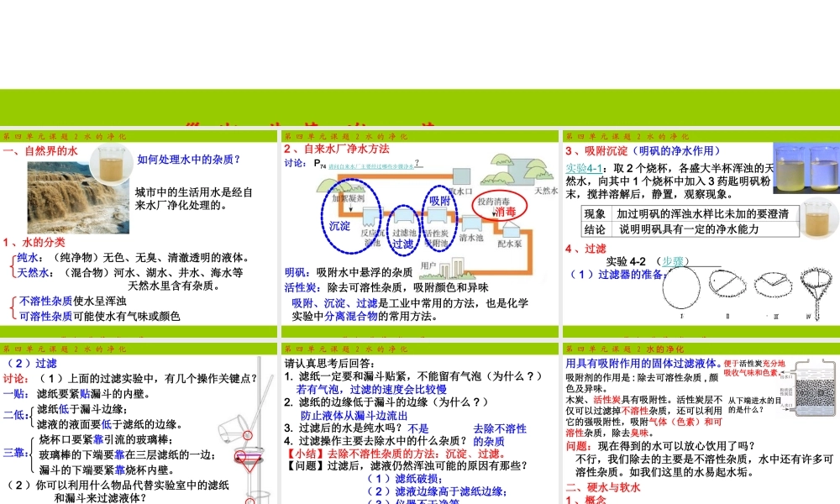Screen dimensions: 840x504
Task: Click the blue dashed circle labeled 过滤
Action: pyautogui.click(x=404, y=228)
